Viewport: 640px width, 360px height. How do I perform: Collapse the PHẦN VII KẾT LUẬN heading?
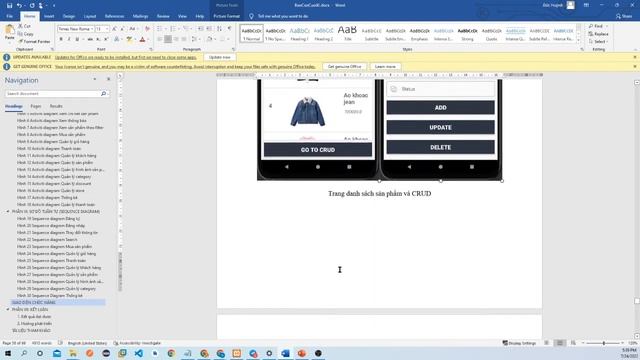[x=8, y=310]
